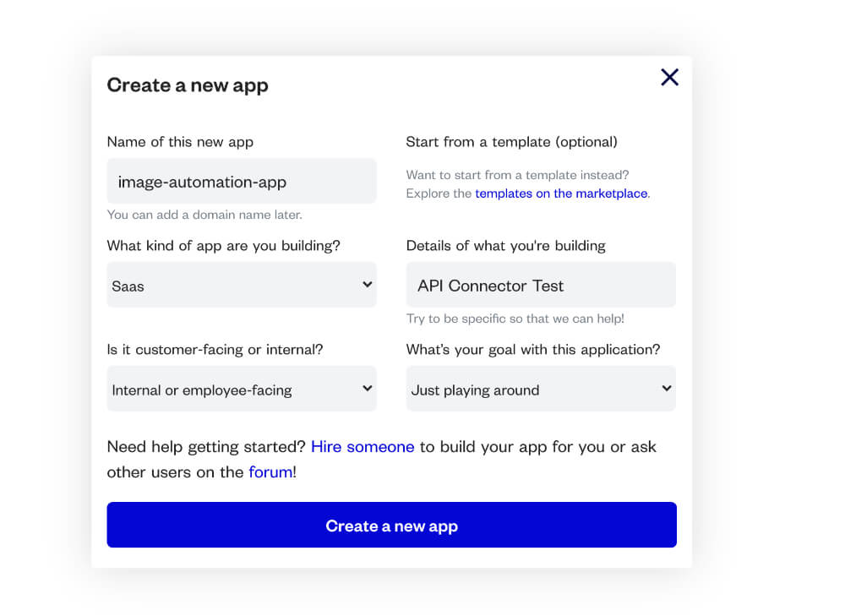Click the What kind of app are you building label
The image size is (845, 616).
[x=223, y=246]
